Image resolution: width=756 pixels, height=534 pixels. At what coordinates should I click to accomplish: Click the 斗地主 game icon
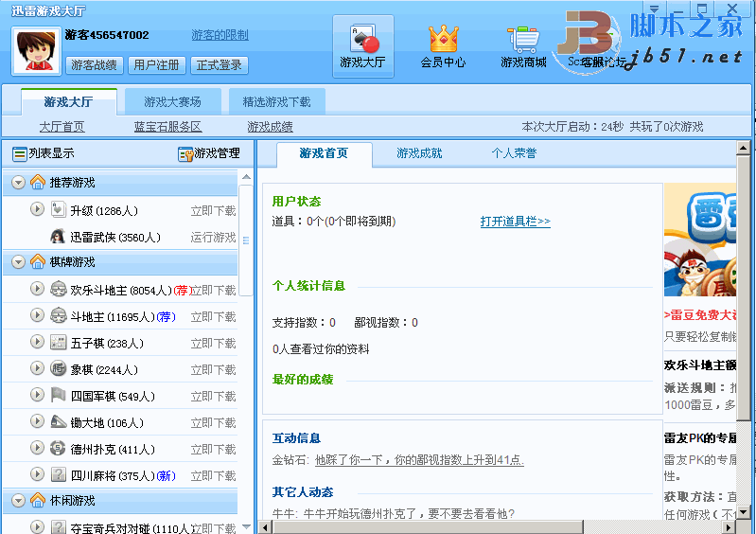click(x=58, y=315)
